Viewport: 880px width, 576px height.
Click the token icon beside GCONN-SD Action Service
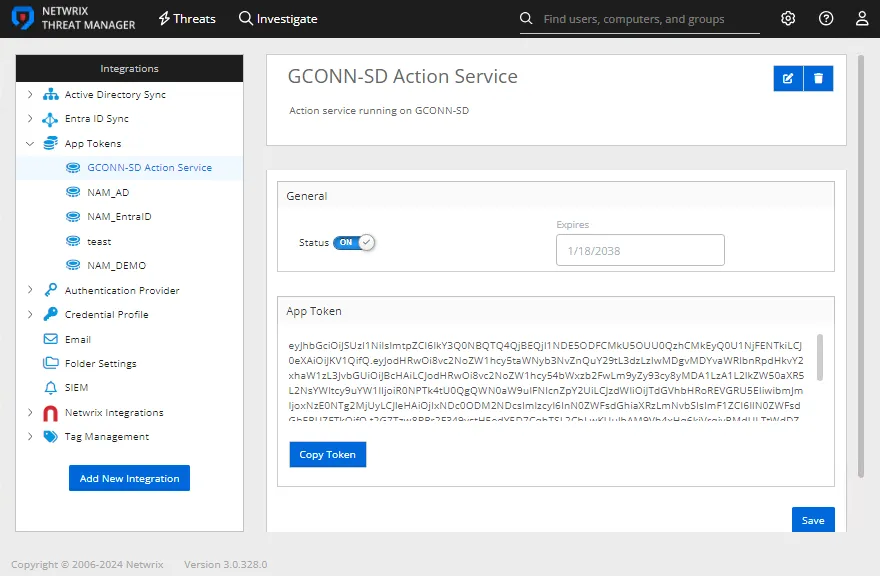[73, 168]
